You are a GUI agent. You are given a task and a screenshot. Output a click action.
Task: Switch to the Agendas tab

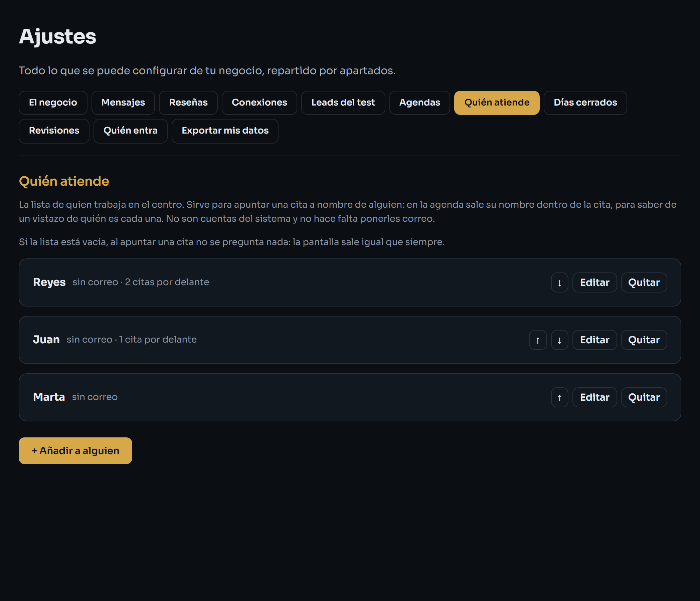[419, 103]
